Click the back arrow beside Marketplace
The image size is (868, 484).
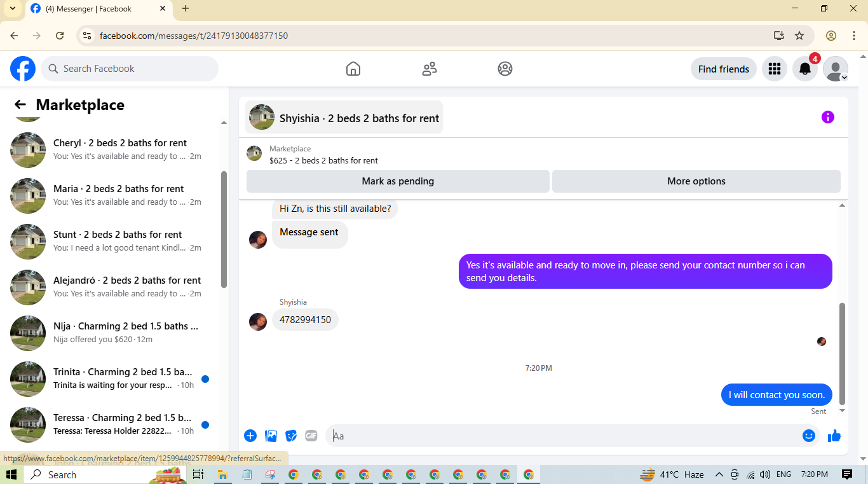pos(20,105)
